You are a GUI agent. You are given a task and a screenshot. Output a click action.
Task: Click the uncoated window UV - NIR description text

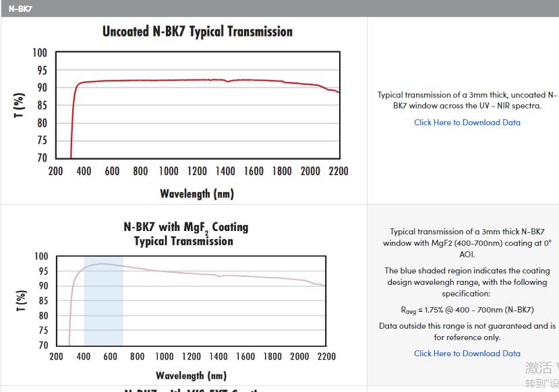[x=467, y=100]
